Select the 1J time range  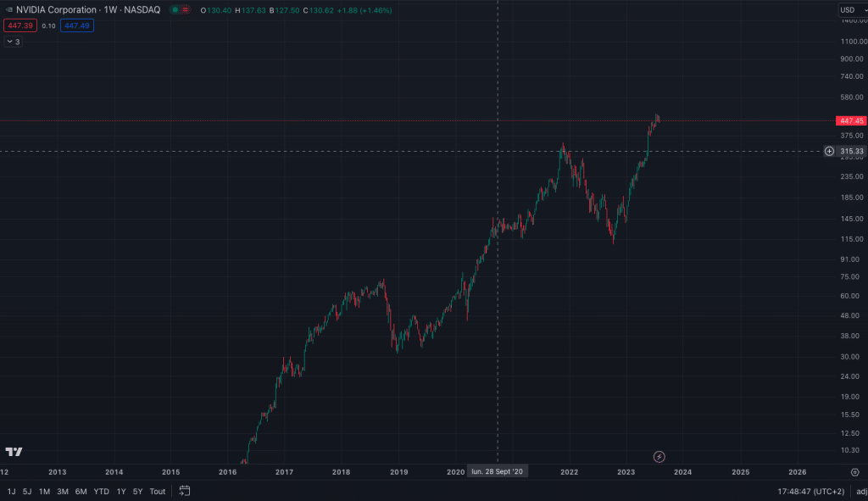click(11, 491)
